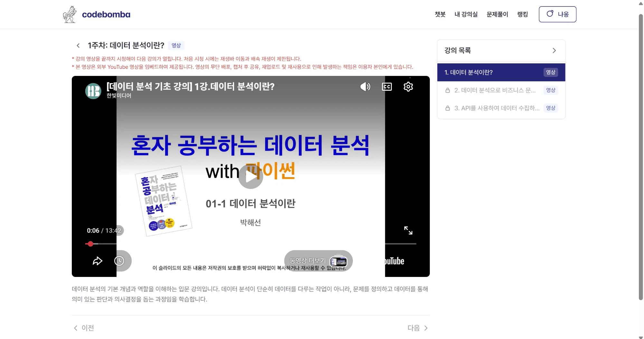Click the scrollbar up arrow

641,4
